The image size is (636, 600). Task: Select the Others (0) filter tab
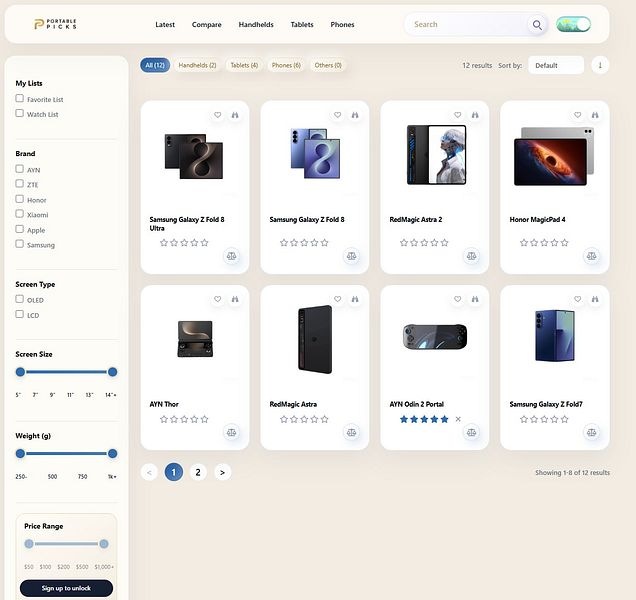[x=328, y=65]
